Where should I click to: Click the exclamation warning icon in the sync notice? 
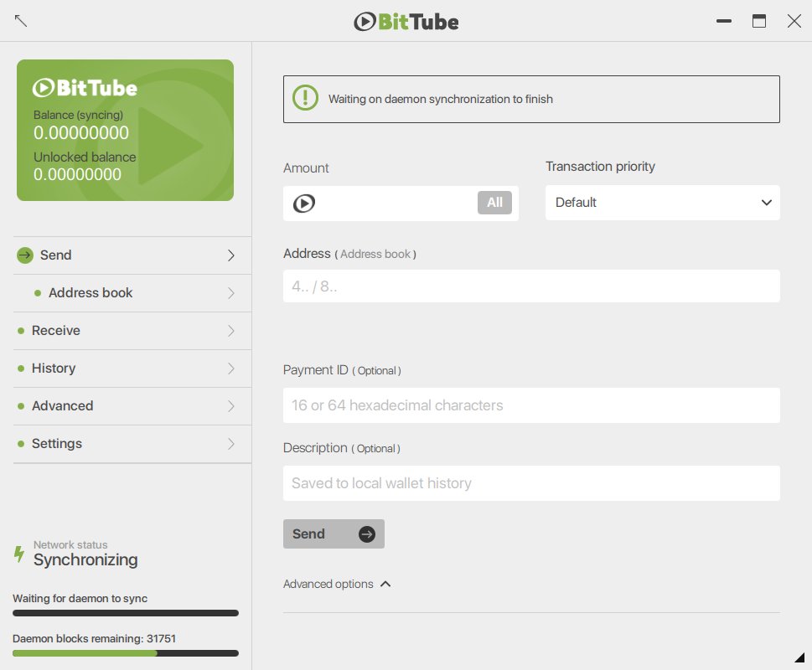click(306, 98)
